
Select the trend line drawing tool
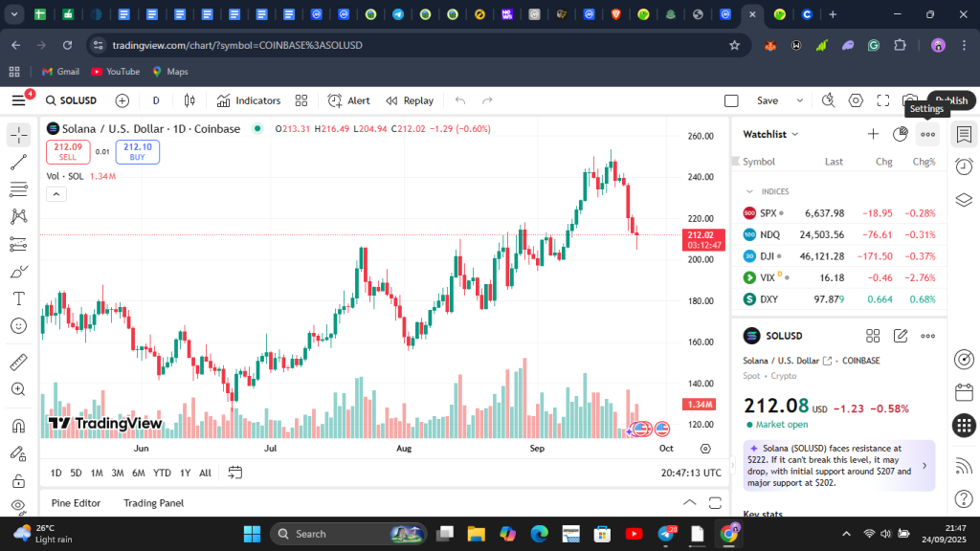tap(18, 163)
